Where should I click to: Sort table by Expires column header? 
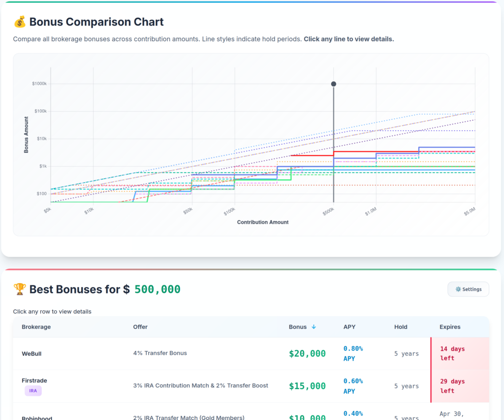click(450, 327)
